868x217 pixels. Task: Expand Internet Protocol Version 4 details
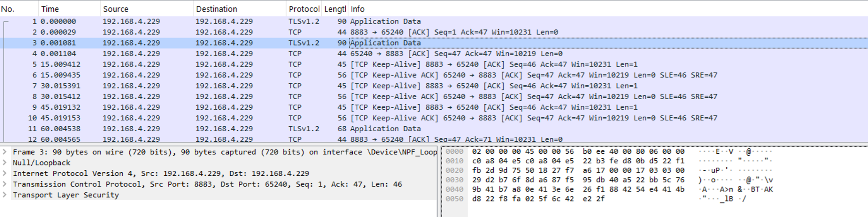5,174
